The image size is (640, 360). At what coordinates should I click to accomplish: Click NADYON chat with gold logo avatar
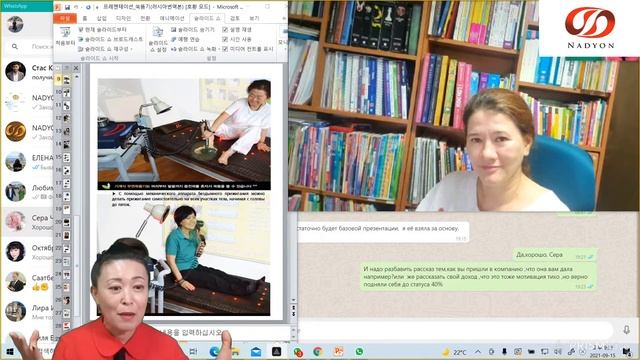[27, 132]
